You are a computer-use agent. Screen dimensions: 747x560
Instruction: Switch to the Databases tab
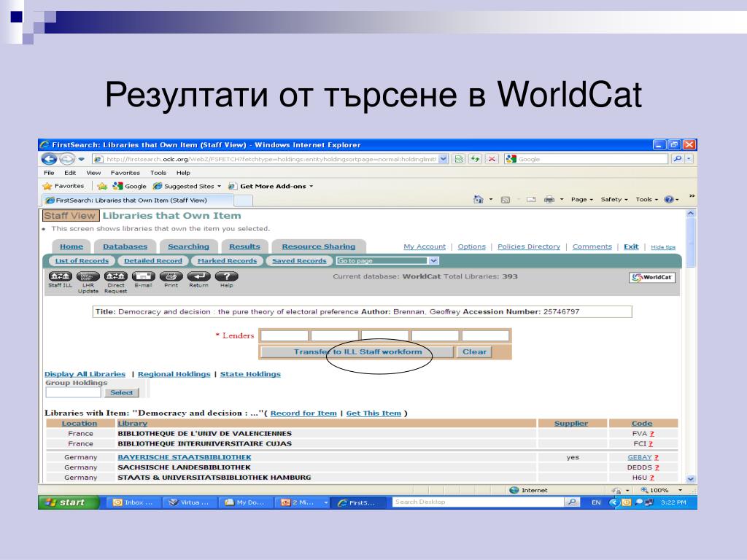(x=125, y=246)
